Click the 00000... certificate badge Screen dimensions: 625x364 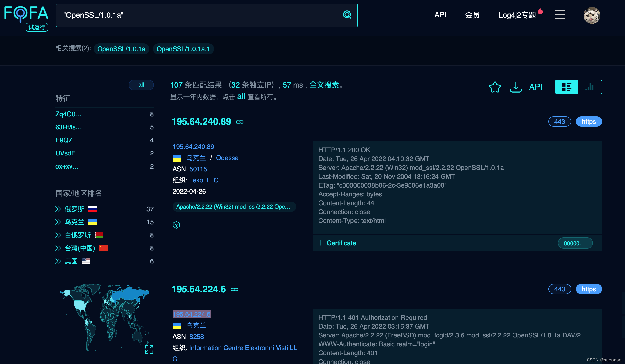[x=575, y=243]
